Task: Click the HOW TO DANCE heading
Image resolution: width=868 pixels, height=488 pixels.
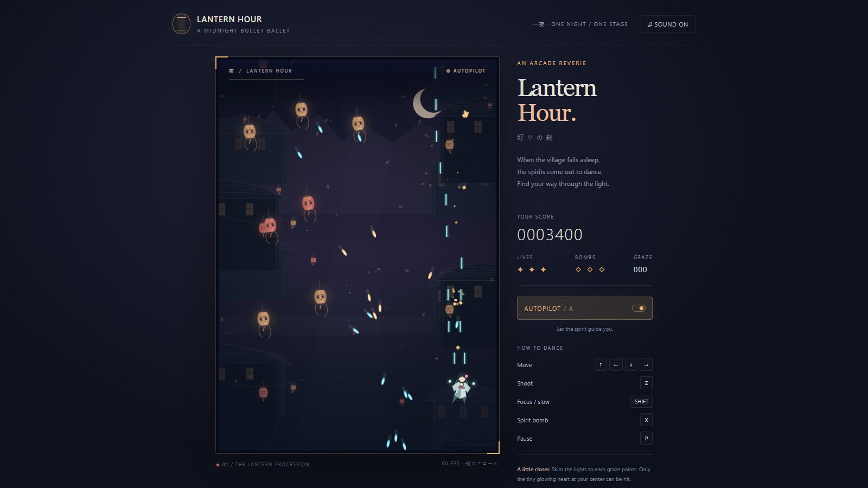Action: 540,348
